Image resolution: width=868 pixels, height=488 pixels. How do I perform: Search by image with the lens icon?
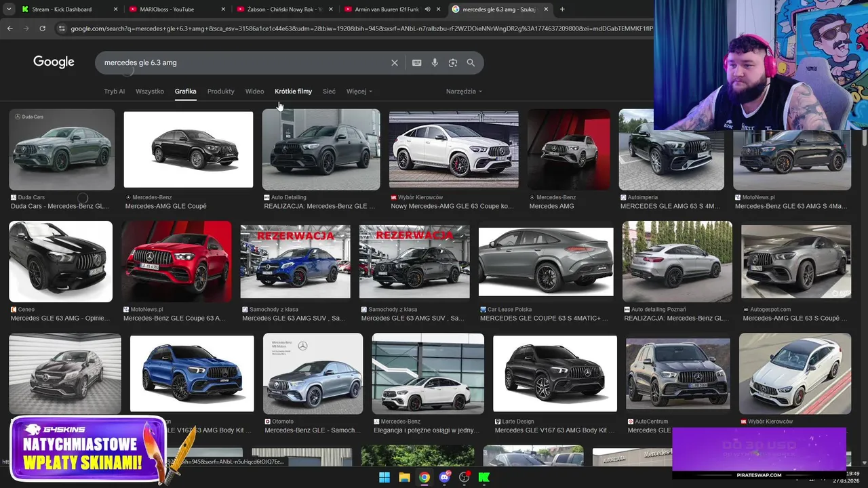pos(453,62)
